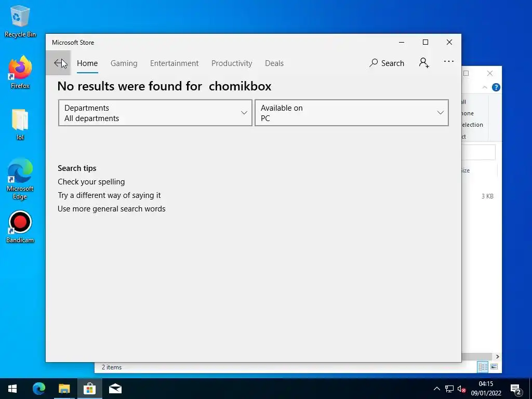Viewport: 532px width, 399px height.
Task: Switch Explorer to large icons view
Action: coord(494,367)
